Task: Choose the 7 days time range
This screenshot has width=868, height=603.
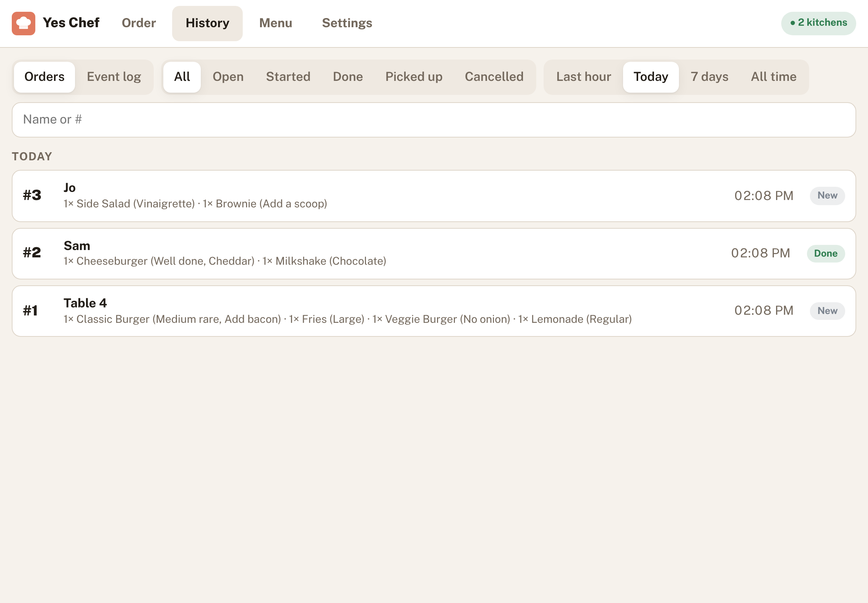Action: coord(709,77)
